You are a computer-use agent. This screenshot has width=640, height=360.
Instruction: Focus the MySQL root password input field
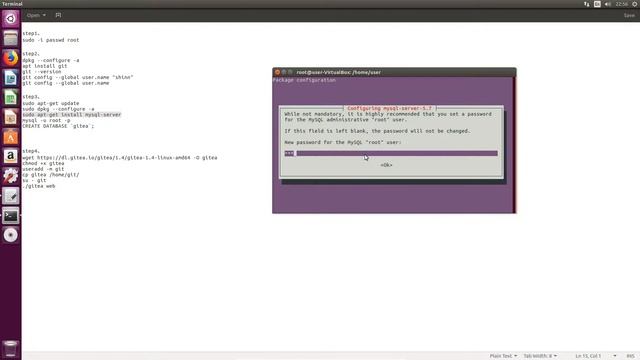click(x=391, y=153)
